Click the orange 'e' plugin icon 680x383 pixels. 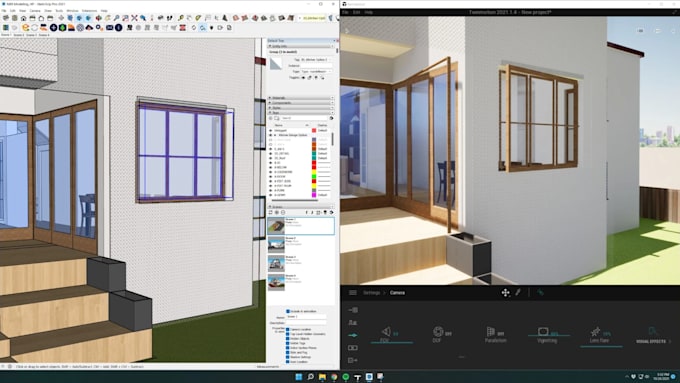[26, 28]
